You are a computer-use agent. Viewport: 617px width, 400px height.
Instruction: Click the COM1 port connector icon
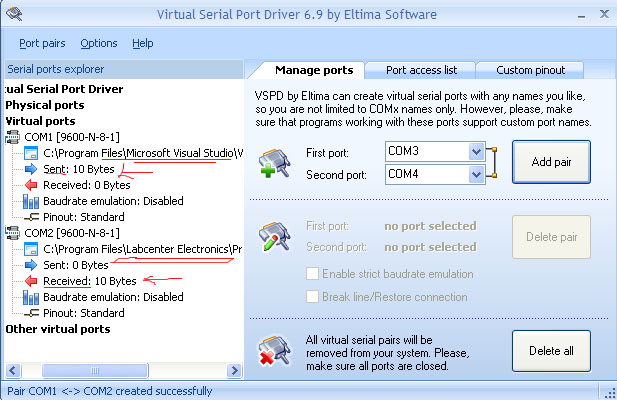[12, 137]
